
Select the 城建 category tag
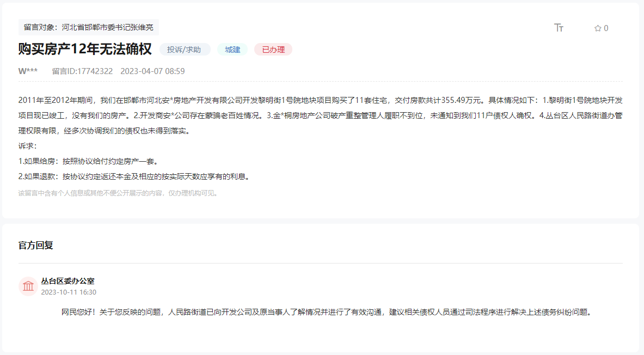(232, 50)
